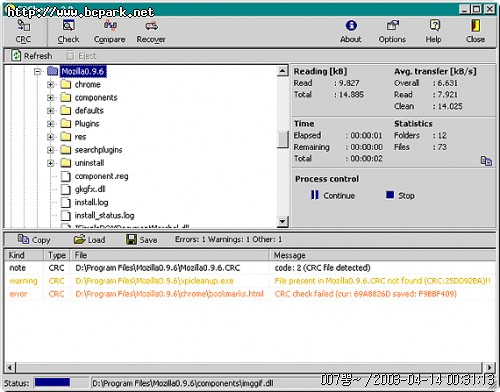Load a saved log
500x392 pixels.
click(89, 240)
